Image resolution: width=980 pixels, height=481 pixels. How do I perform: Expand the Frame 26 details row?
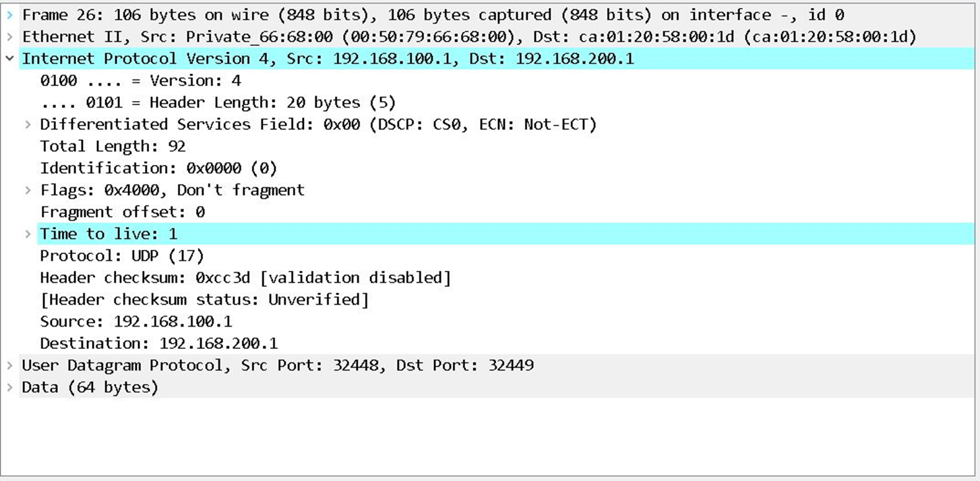(9, 14)
